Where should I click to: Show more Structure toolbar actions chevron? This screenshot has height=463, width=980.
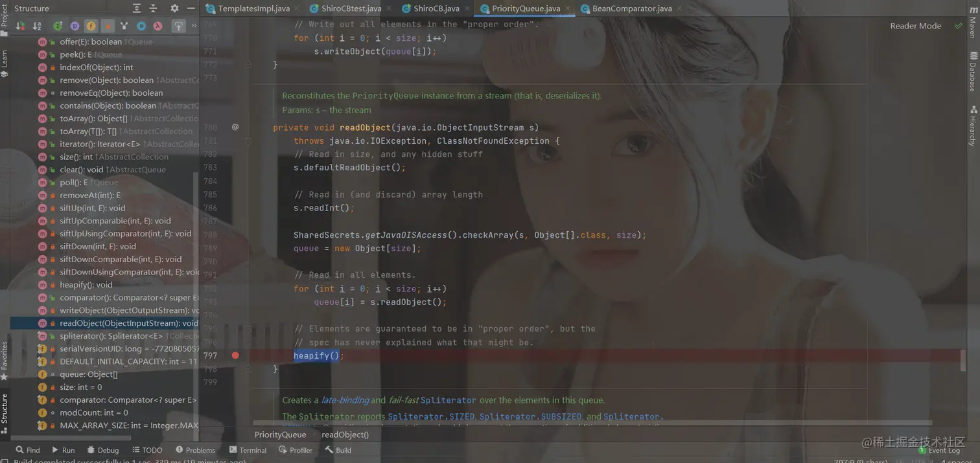[x=194, y=26]
